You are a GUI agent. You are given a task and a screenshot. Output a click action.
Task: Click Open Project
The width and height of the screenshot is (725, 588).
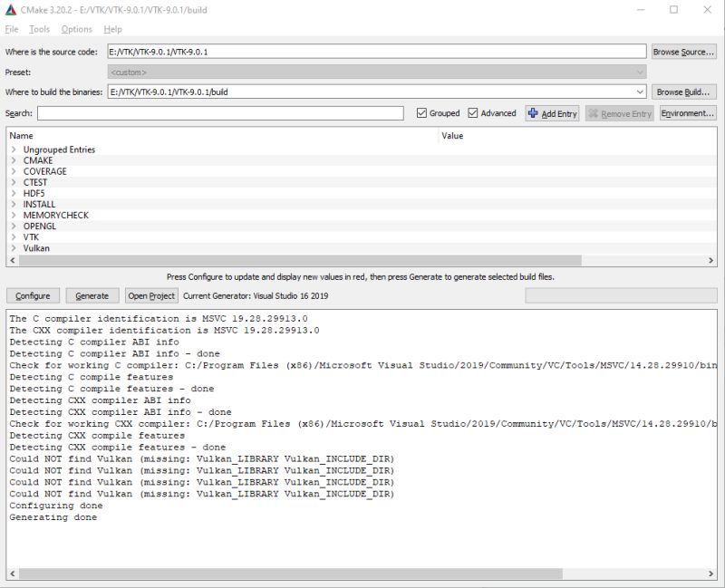point(150,295)
